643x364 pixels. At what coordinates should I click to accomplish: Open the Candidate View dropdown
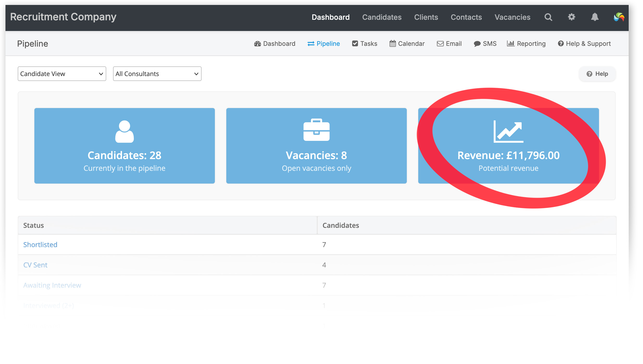pyautogui.click(x=62, y=74)
